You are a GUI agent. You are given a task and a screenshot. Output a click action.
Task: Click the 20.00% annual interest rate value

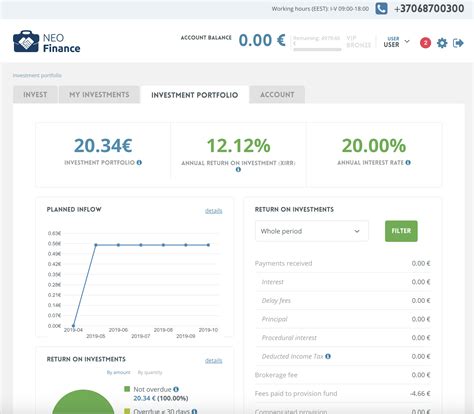[x=374, y=146]
